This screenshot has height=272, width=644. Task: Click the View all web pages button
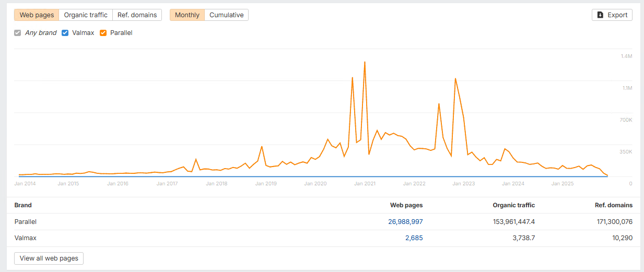click(x=49, y=258)
